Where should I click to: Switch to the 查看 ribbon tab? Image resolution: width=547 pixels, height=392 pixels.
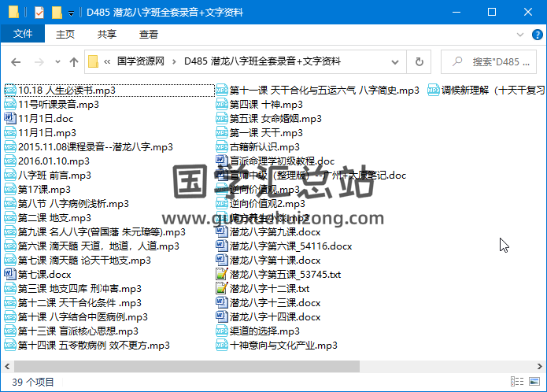[149, 34]
